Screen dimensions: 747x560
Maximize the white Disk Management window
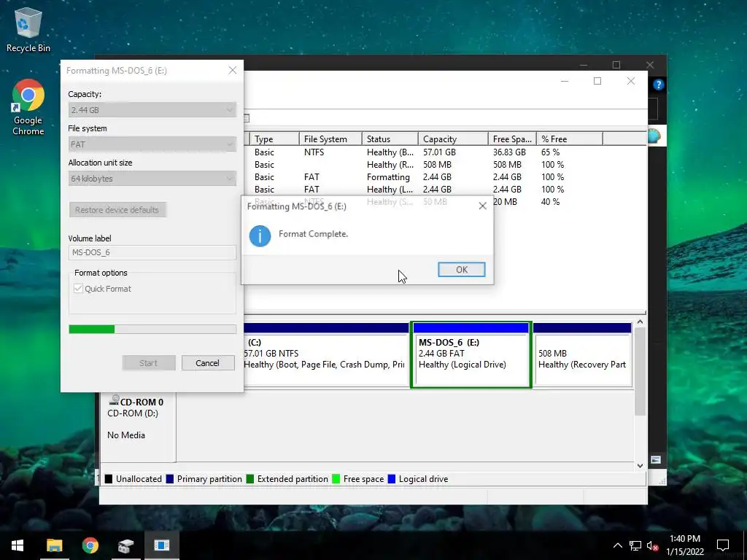(597, 81)
